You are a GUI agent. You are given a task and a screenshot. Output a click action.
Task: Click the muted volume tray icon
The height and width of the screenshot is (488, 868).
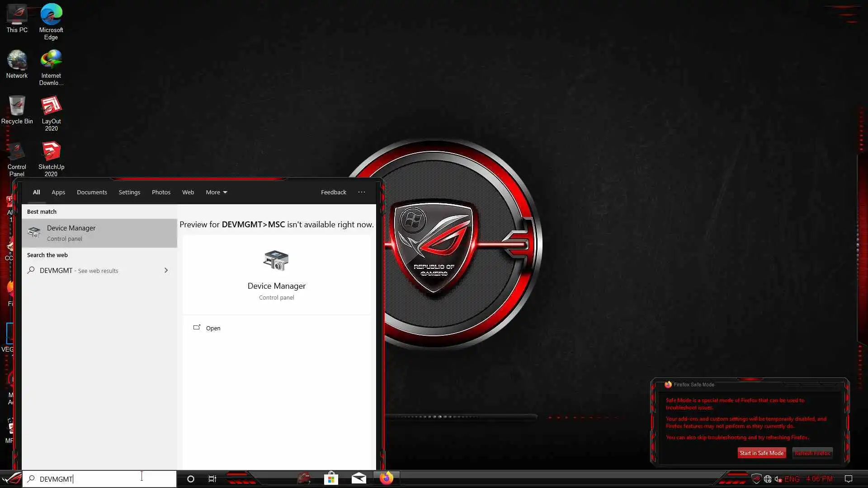(x=778, y=479)
